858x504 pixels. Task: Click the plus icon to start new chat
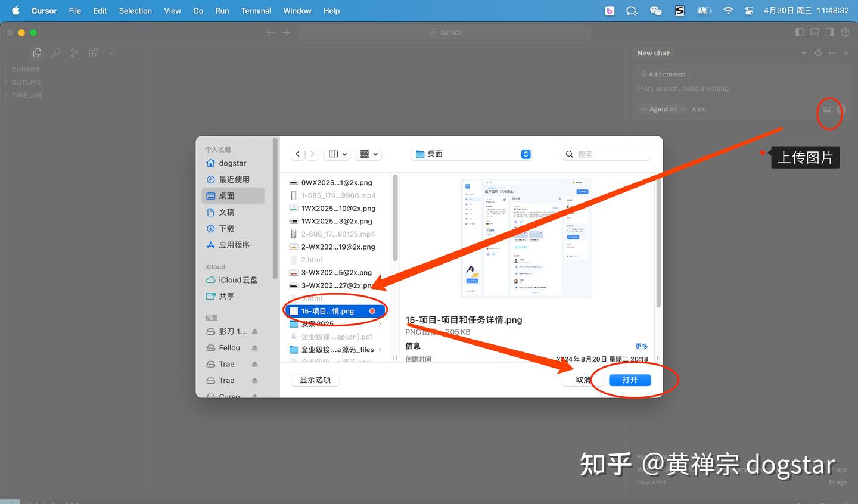pos(804,52)
